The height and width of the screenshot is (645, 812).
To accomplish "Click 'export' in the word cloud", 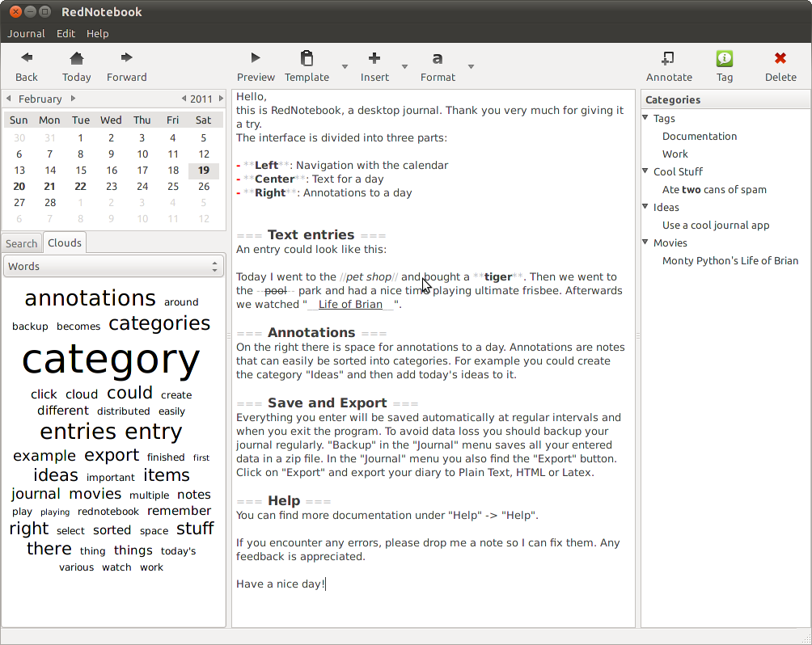I will 112,456.
